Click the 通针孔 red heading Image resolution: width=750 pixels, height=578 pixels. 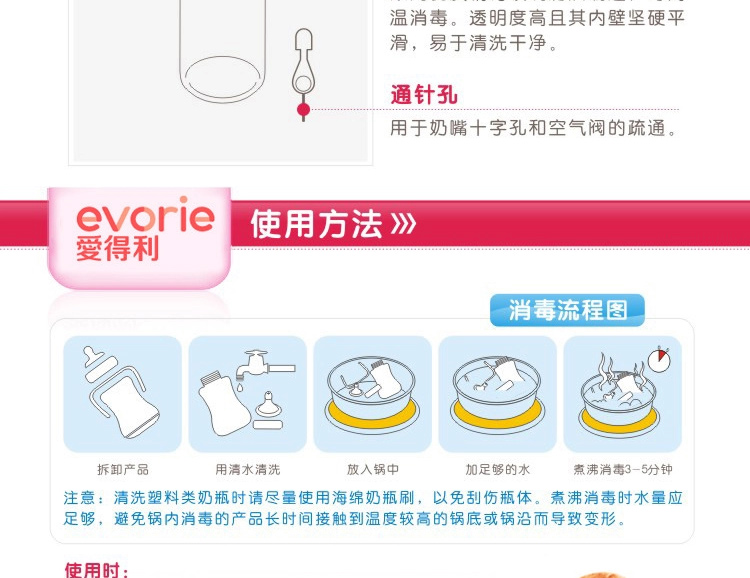tap(424, 94)
